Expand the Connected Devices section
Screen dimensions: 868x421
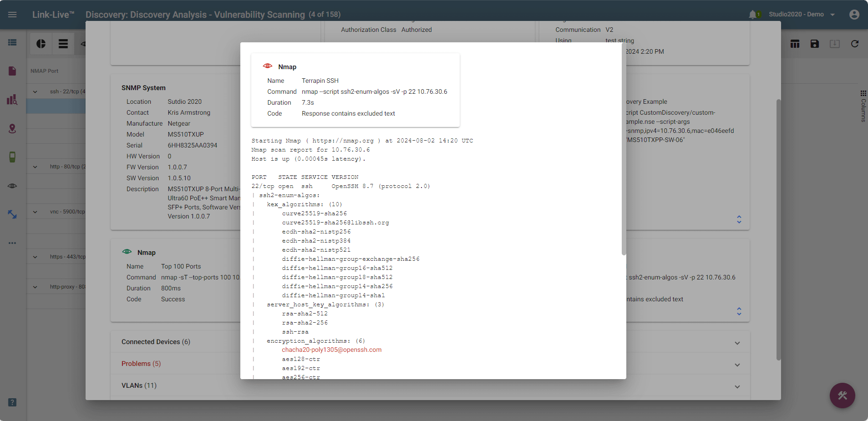737,343
